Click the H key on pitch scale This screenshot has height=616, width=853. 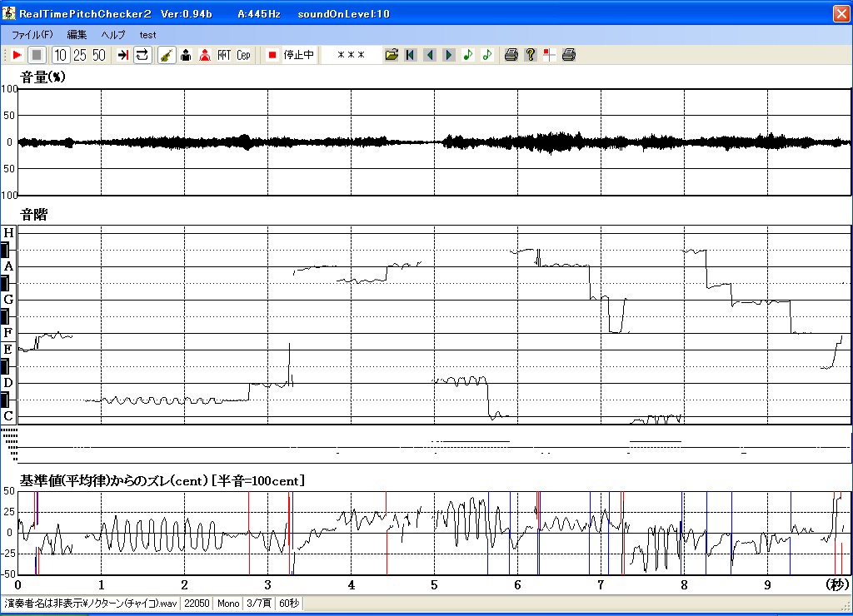click(x=8, y=233)
